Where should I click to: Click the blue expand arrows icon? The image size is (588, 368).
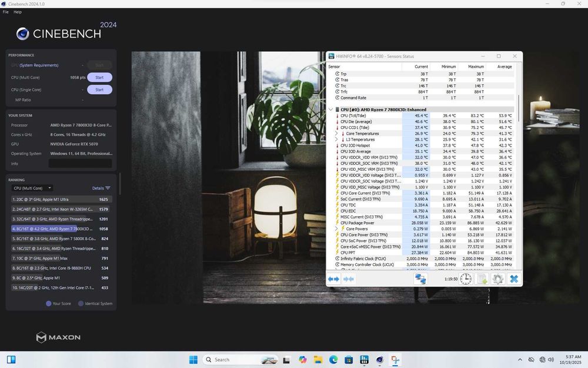click(x=333, y=279)
